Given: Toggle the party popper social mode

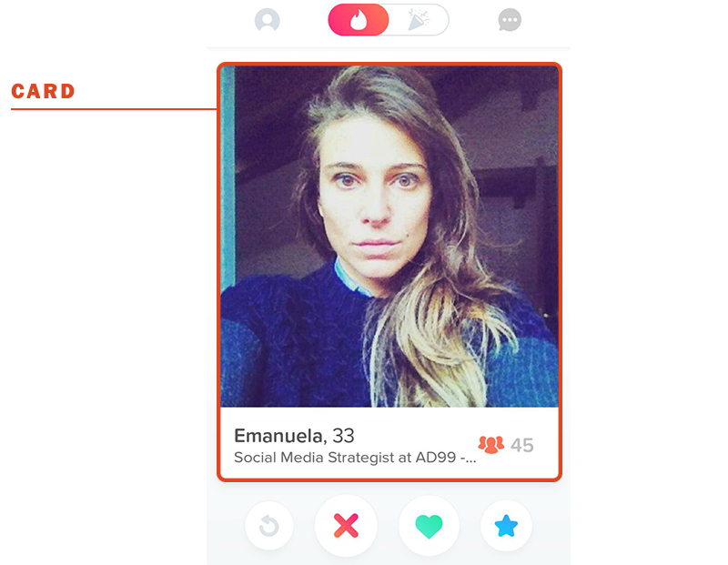Looking at the screenshot, I should point(419,20).
